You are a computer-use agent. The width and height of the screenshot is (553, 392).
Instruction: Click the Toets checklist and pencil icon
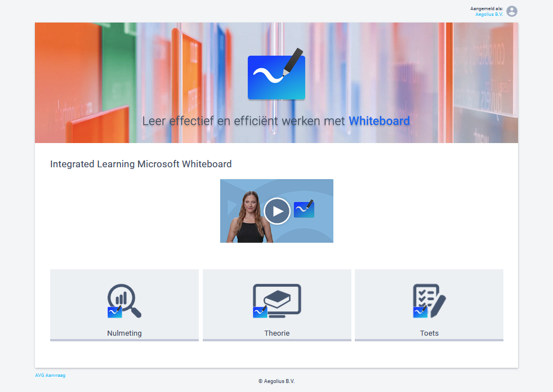(429, 300)
